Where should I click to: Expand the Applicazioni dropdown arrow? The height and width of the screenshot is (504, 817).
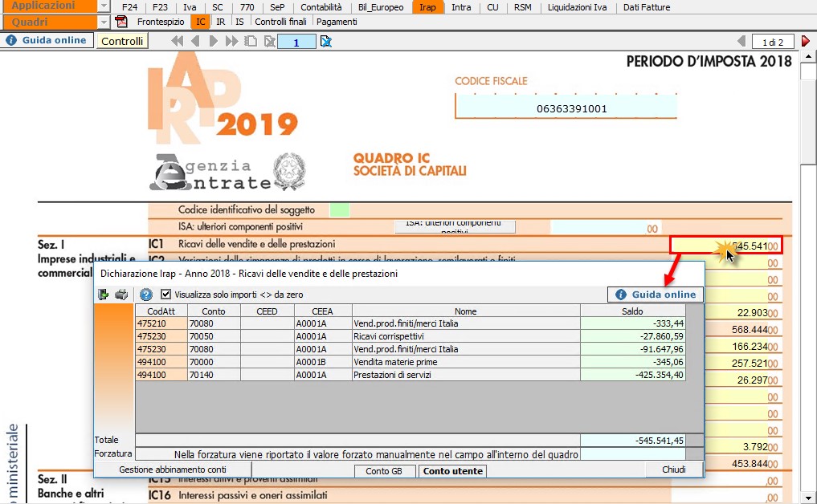(x=104, y=6)
